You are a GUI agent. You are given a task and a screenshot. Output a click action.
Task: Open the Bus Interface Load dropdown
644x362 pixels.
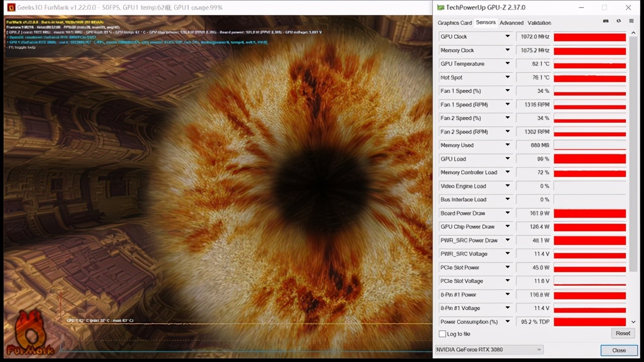(508, 200)
